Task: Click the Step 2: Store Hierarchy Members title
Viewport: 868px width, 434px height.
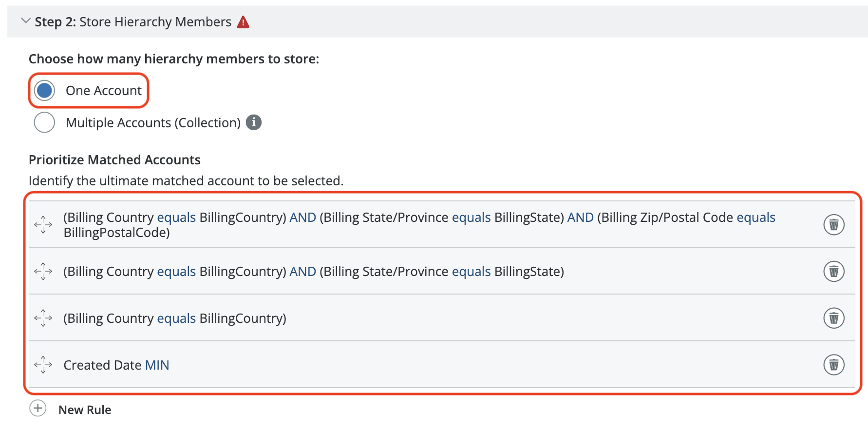Action: pos(133,22)
